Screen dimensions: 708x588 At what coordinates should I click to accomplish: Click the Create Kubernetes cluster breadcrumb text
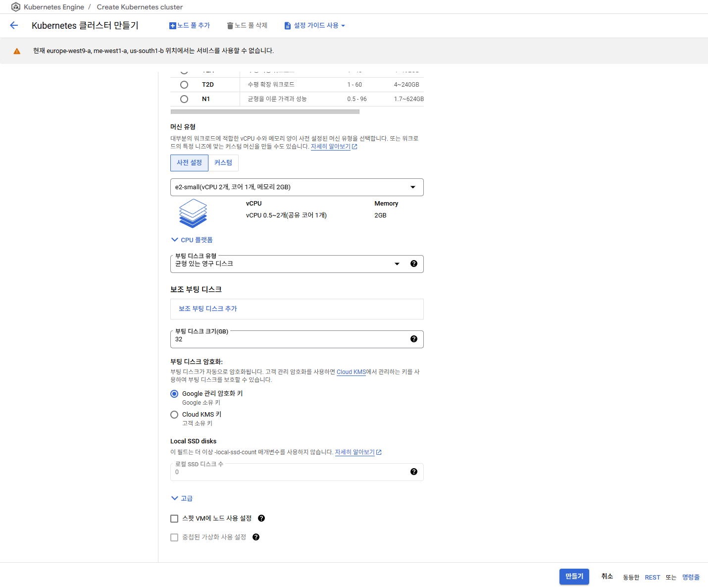click(x=140, y=7)
